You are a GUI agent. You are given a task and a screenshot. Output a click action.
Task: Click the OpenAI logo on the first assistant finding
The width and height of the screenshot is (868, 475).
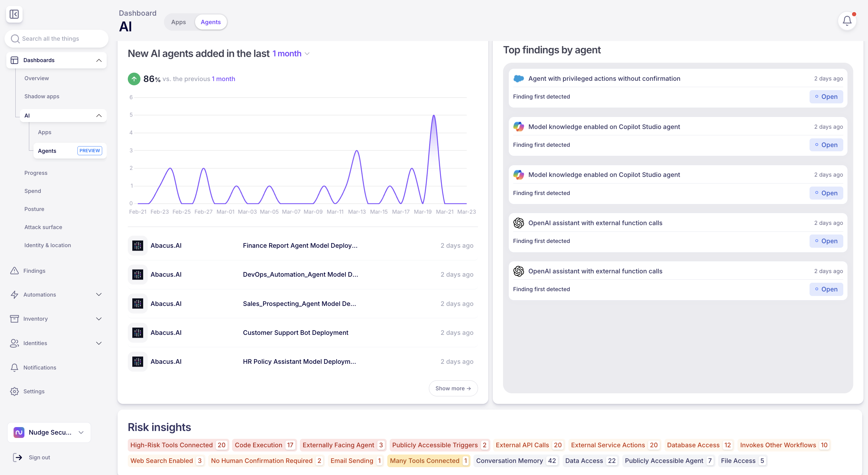coord(519,223)
